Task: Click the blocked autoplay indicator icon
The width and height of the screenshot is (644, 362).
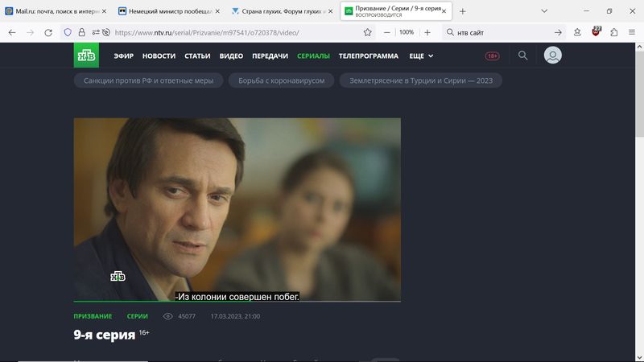Action: click(106, 32)
